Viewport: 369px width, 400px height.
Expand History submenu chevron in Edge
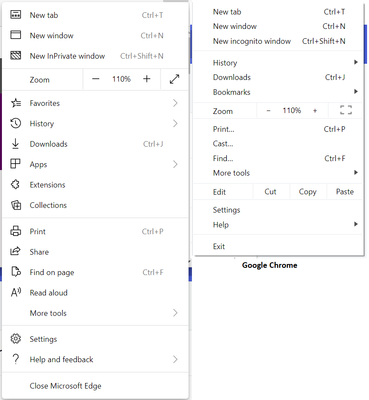[x=175, y=123]
